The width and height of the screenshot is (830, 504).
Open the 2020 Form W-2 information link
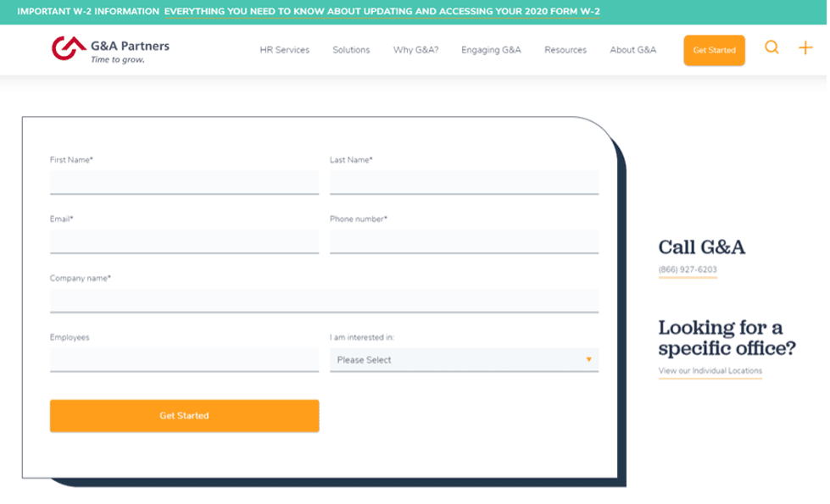[x=382, y=12]
